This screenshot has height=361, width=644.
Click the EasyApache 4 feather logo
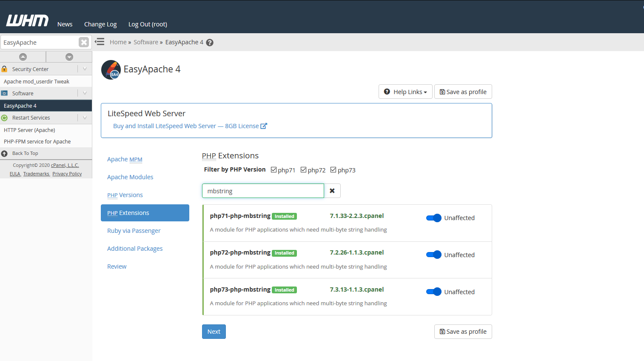pos(111,70)
